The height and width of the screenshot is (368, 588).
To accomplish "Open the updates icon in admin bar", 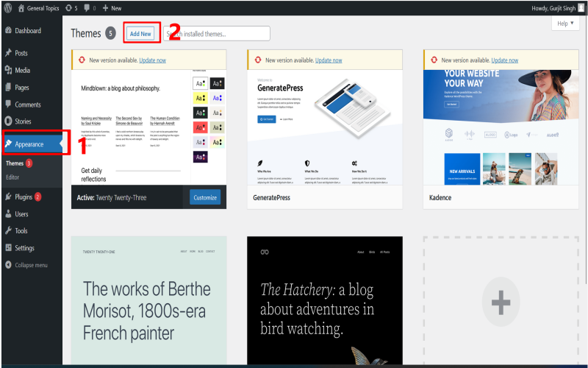I will click(x=70, y=7).
